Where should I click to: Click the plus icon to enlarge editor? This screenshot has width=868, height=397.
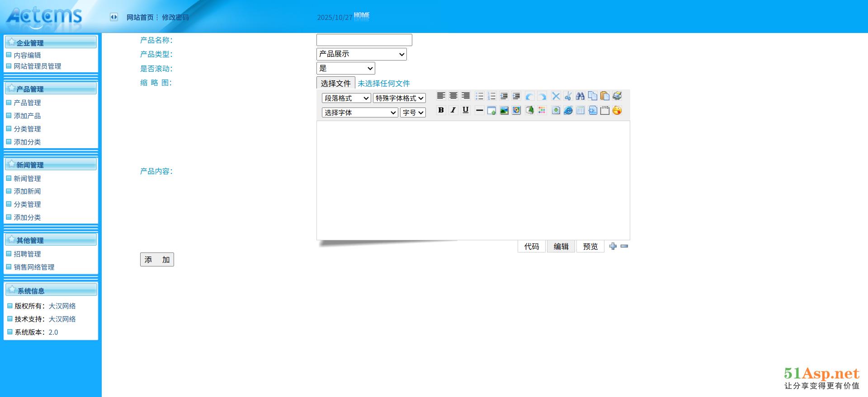[x=613, y=246]
